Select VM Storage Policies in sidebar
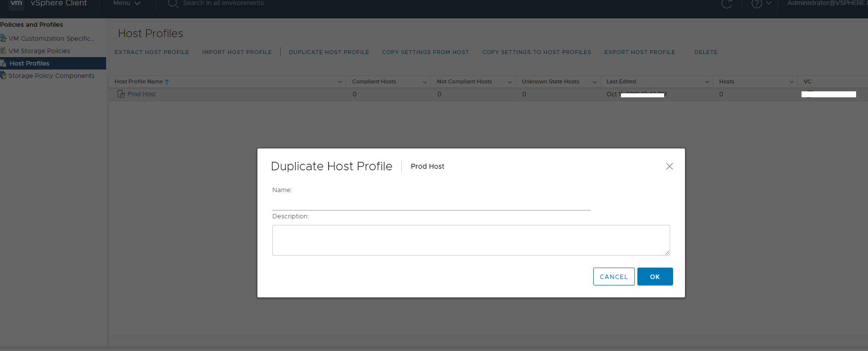The image size is (868, 351). 39,51
